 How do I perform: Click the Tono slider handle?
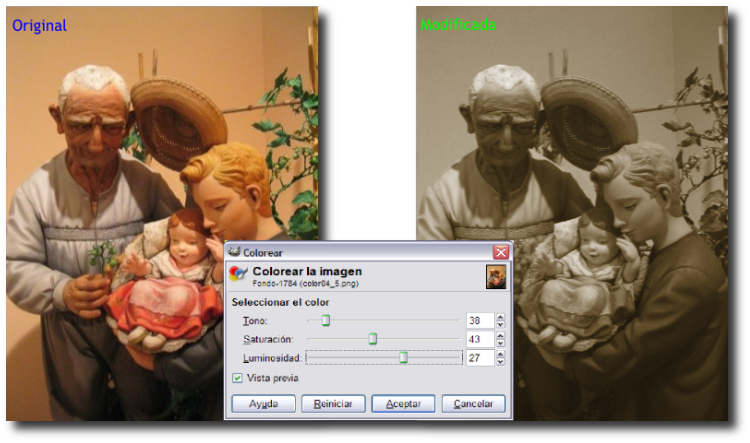click(326, 320)
